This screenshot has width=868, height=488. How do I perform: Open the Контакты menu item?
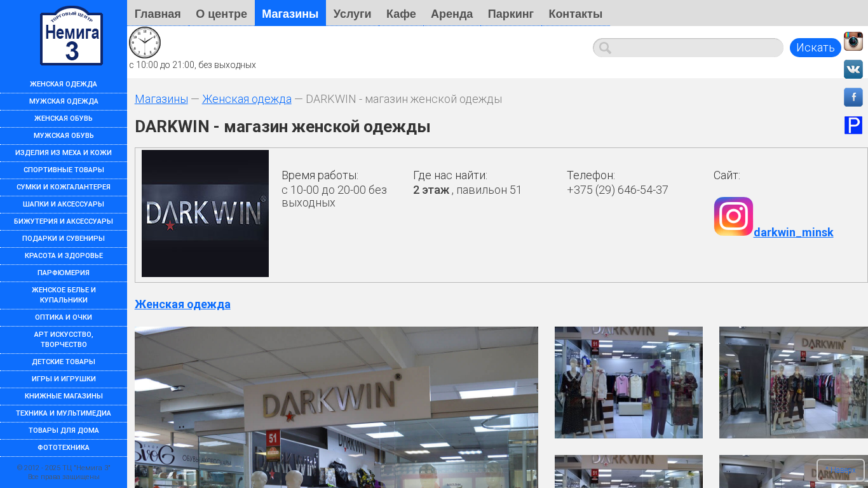[576, 13]
